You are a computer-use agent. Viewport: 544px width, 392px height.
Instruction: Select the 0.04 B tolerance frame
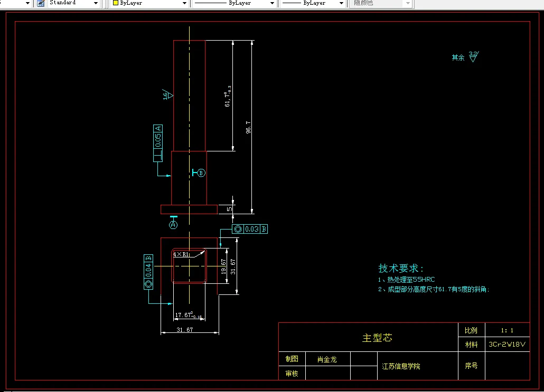148,272
